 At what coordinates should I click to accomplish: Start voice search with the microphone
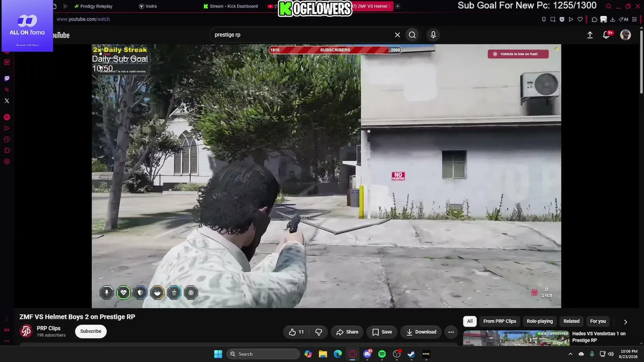coord(433,35)
